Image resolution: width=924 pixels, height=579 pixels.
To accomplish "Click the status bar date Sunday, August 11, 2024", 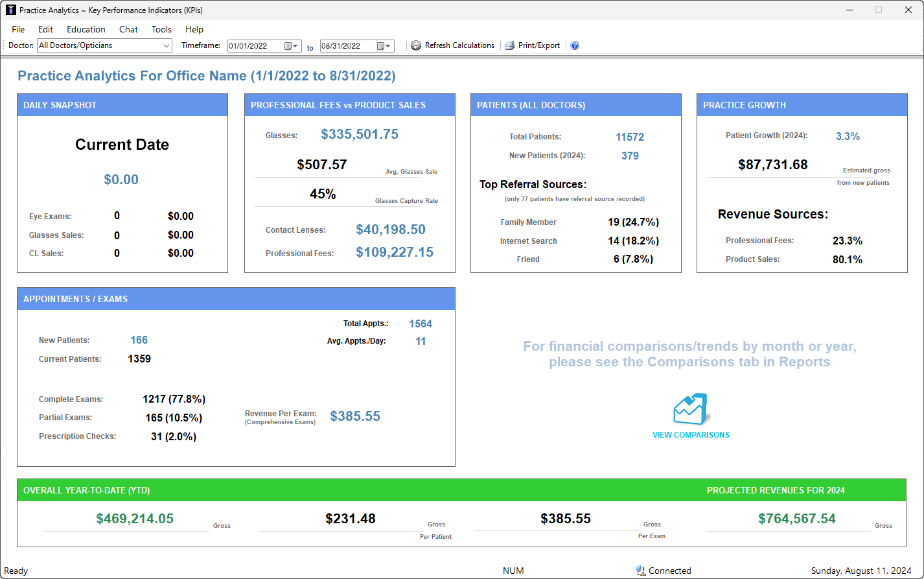I will 861,571.
